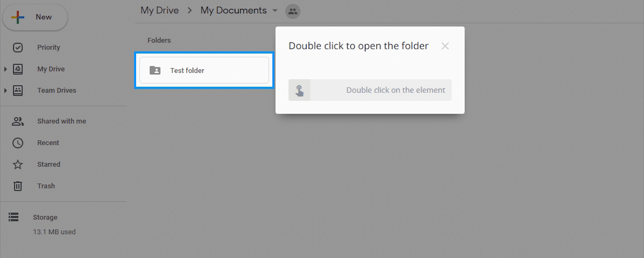Viewport: 644px width, 258px height.
Task: Select the Test folder item
Action: point(204,70)
